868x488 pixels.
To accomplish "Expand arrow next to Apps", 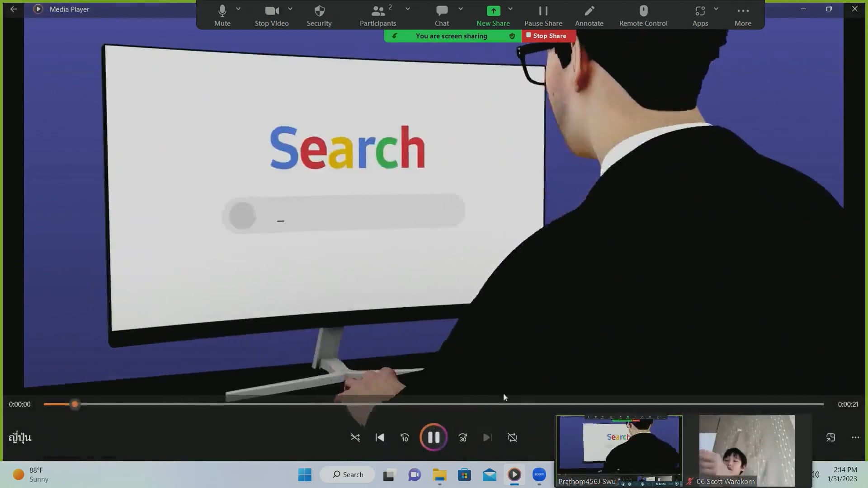I will click(716, 9).
